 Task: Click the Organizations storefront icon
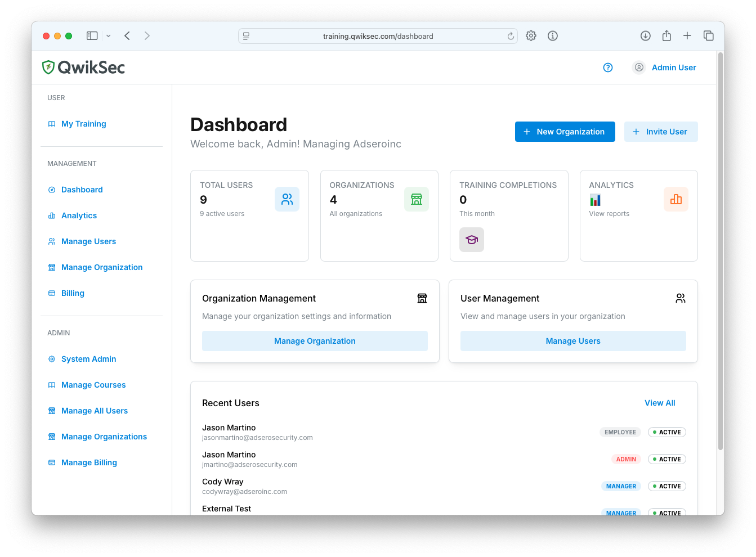[x=417, y=199]
